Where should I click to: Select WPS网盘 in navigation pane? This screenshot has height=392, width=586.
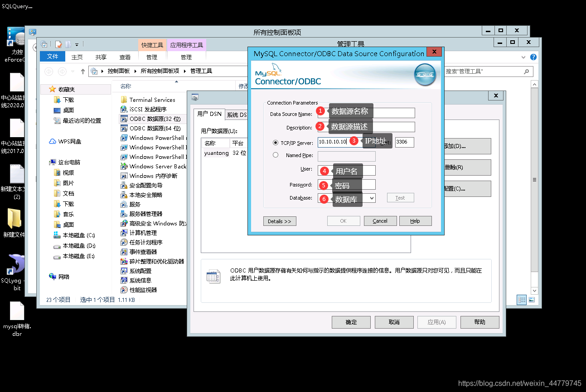point(66,141)
